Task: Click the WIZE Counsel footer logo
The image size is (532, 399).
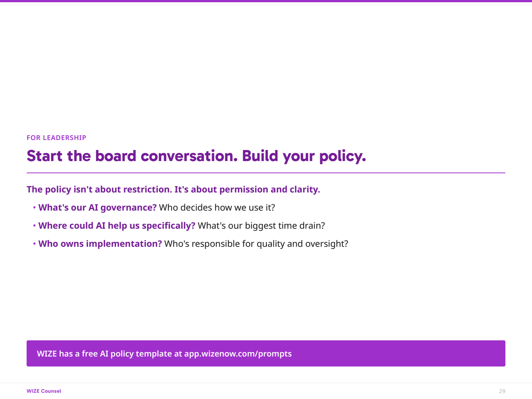Action: click(x=44, y=391)
